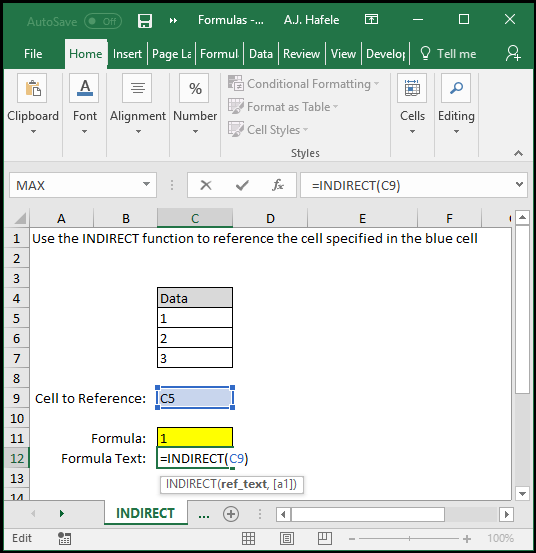536x553 pixels.
Task: Open the Clipboard paste icon group
Action: pyautogui.click(x=32, y=88)
